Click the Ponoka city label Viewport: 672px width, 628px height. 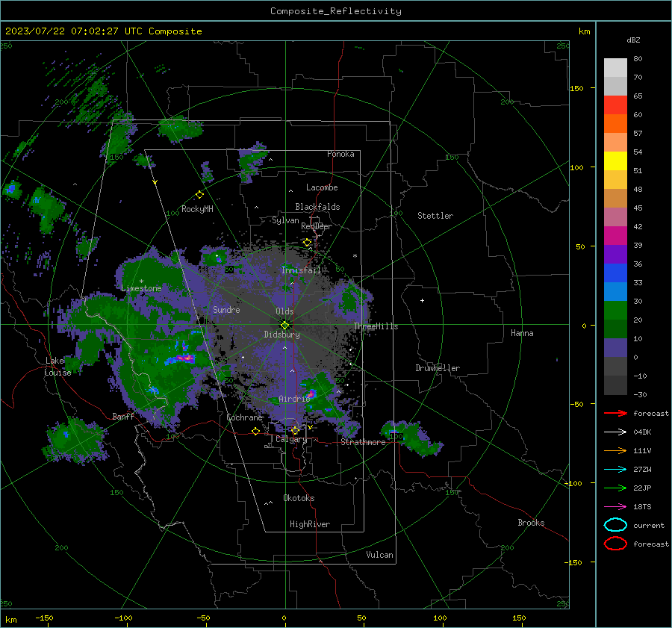tap(340, 154)
